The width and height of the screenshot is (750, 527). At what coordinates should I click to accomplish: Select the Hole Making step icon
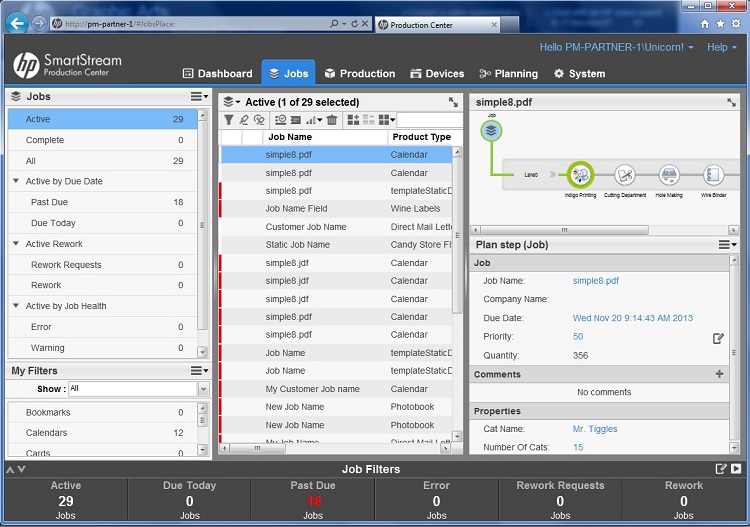click(x=669, y=175)
